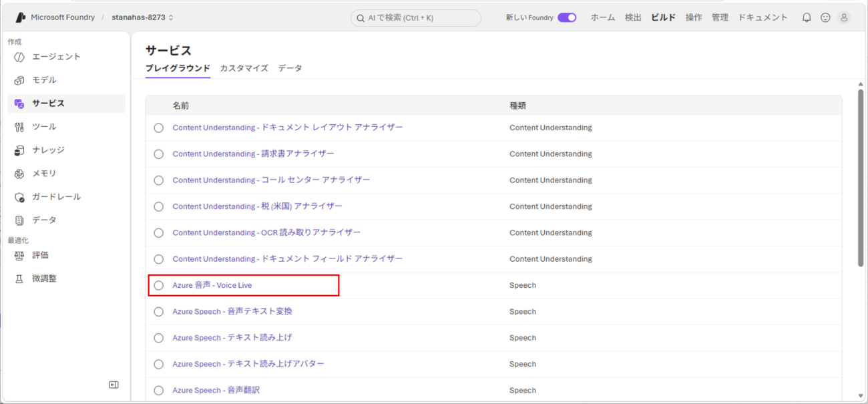The image size is (868, 404).
Task: Go to ビルド in top navigation
Action: pos(663,17)
